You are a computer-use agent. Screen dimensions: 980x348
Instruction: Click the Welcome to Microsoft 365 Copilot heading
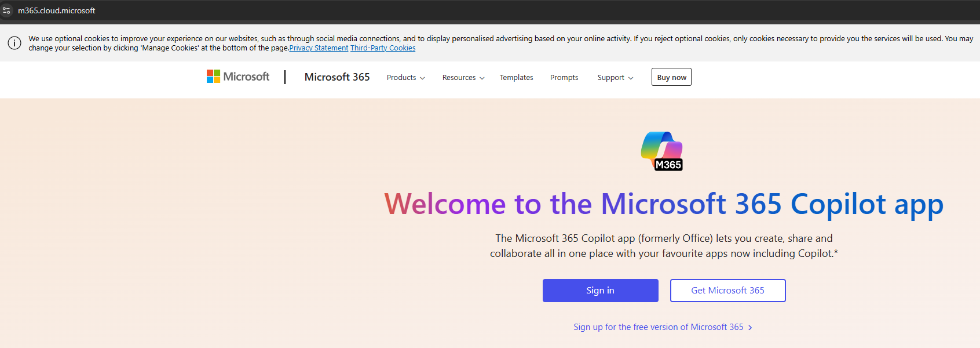point(664,204)
